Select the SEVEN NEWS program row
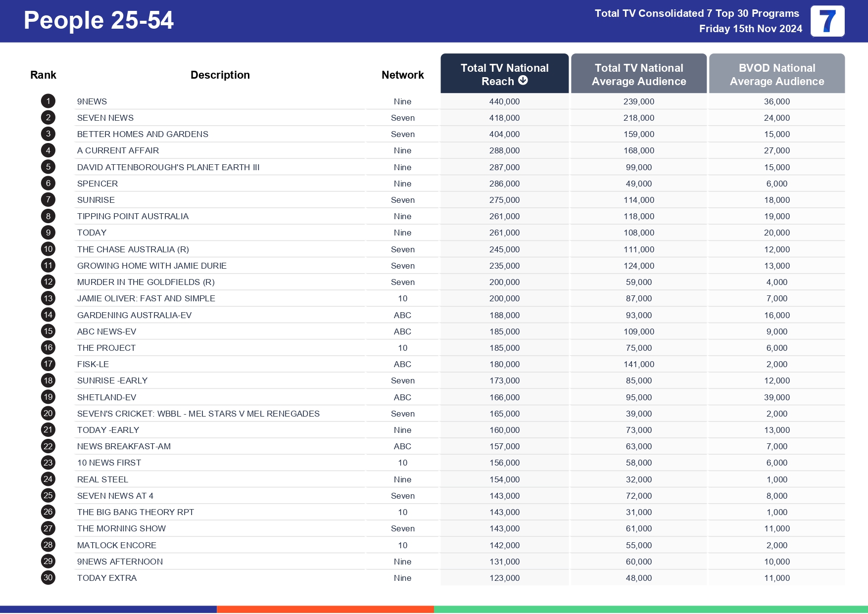Screen dimensions: 868x614 pyautogui.click(x=105, y=117)
